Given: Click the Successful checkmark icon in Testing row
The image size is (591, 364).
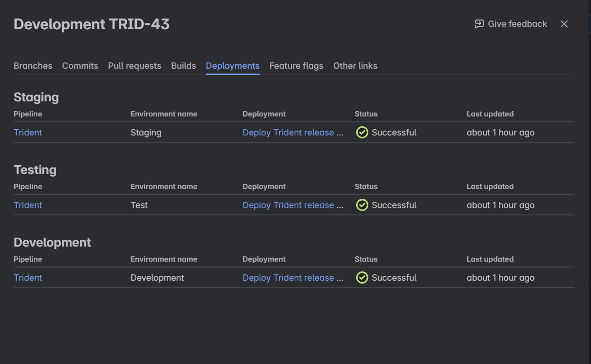Looking at the screenshot, I should click(362, 205).
